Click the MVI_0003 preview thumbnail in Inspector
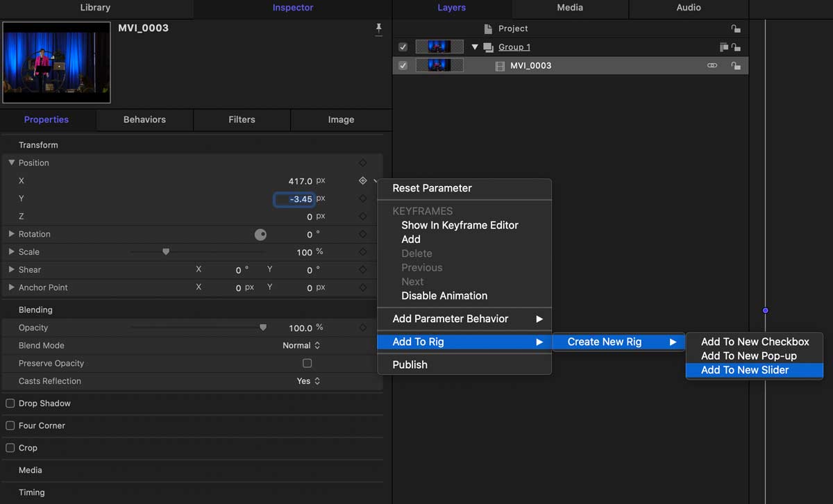This screenshot has height=504, width=833. [56, 62]
